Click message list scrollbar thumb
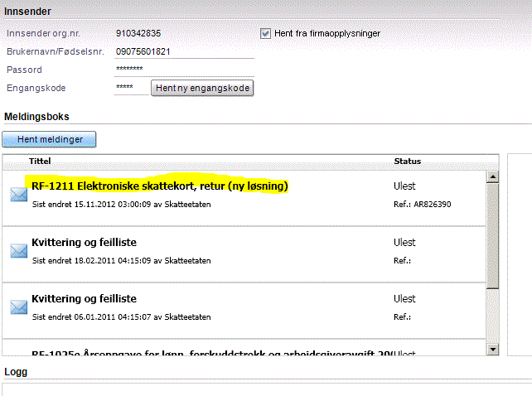This screenshot has height=396, width=532. click(492, 236)
